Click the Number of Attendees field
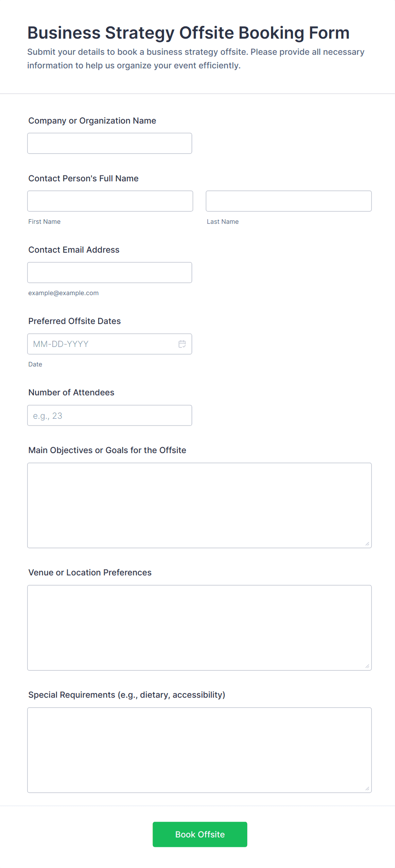 [x=110, y=415]
